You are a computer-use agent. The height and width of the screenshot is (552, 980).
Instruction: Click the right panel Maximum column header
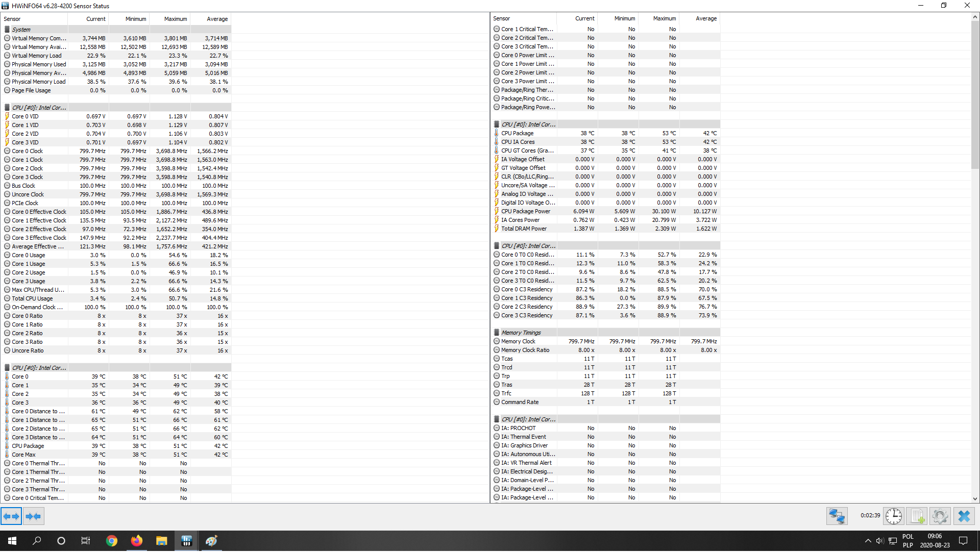click(x=658, y=18)
